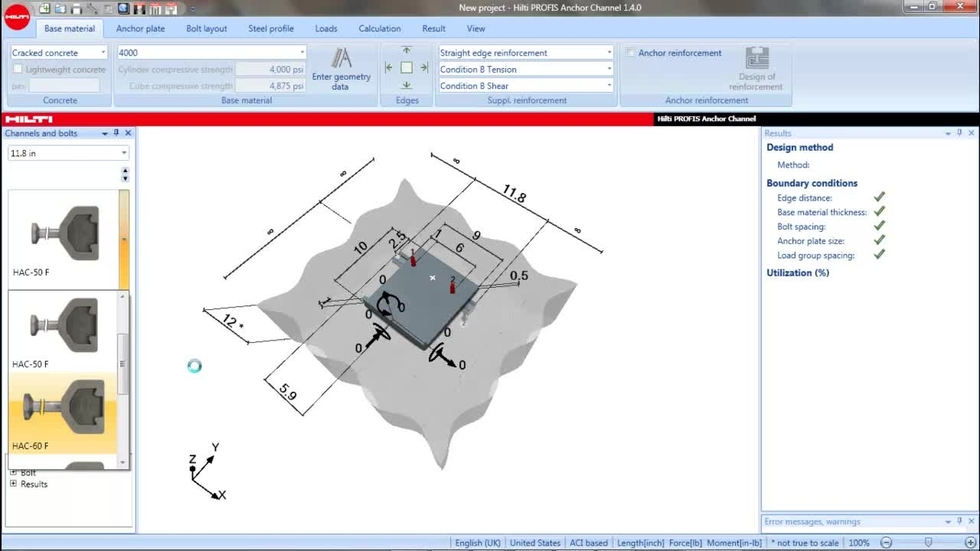This screenshot has height=551, width=980.
Task: Switch to the Anchor plate tab
Action: tap(141, 29)
